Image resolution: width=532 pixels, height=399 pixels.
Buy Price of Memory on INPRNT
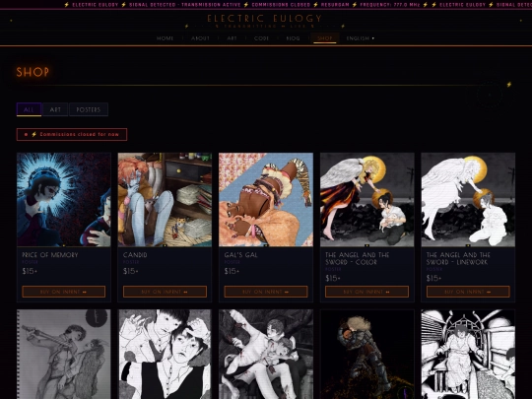(64, 292)
